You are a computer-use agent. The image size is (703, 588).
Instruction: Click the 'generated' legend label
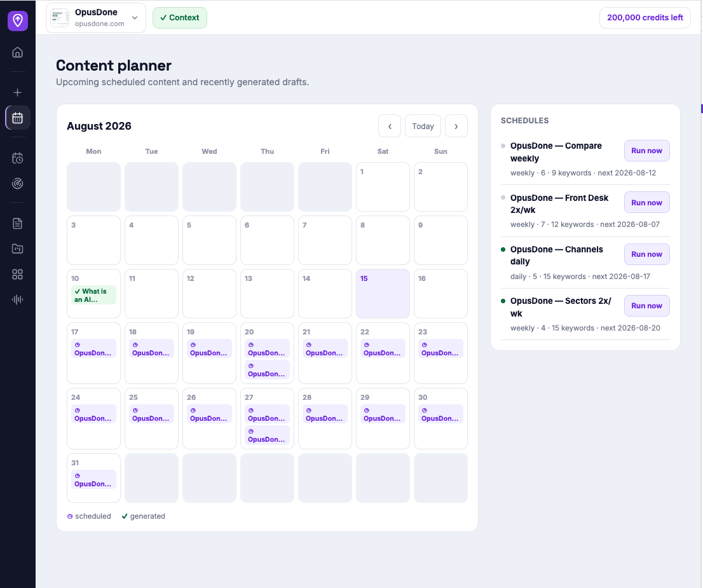click(147, 516)
